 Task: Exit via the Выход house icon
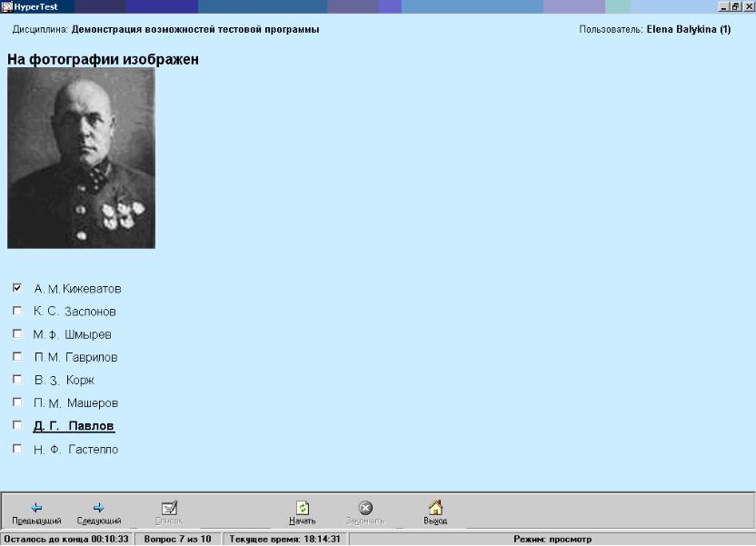click(x=435, y=508)
